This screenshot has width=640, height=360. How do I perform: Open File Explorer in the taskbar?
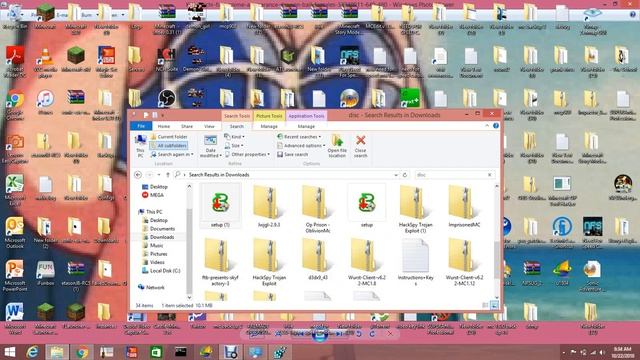[x=57, y=352]
